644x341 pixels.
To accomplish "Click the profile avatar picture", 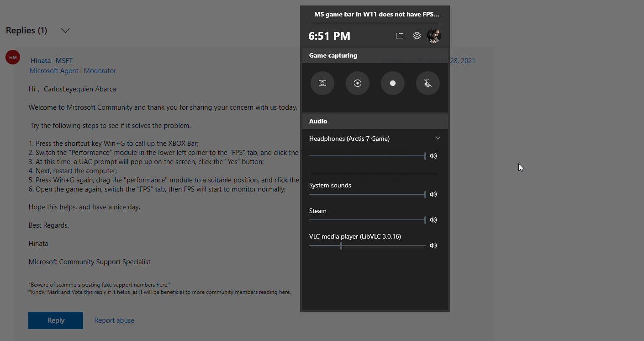I will tap(433, 36).
